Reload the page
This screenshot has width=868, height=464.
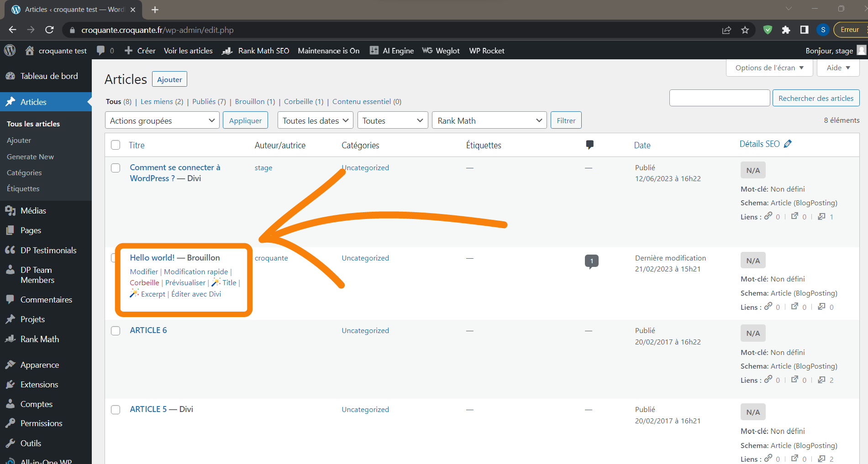tap(49, 30)
